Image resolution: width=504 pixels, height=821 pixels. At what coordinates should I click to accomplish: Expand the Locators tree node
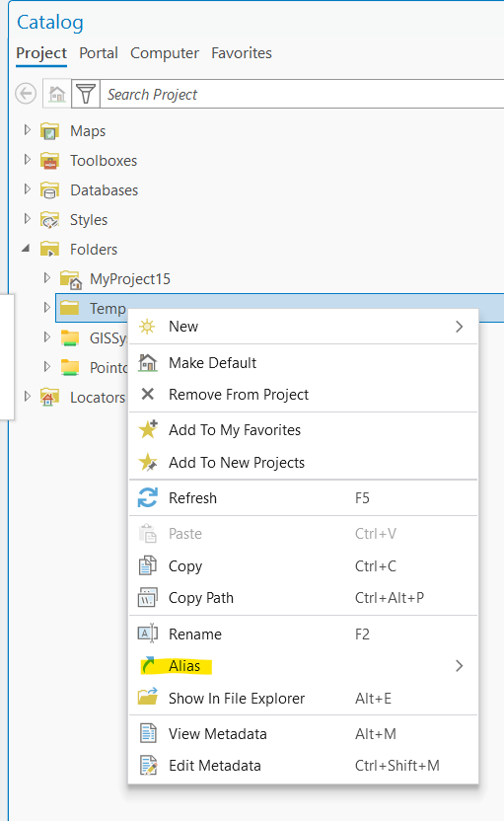pos(28,397)
